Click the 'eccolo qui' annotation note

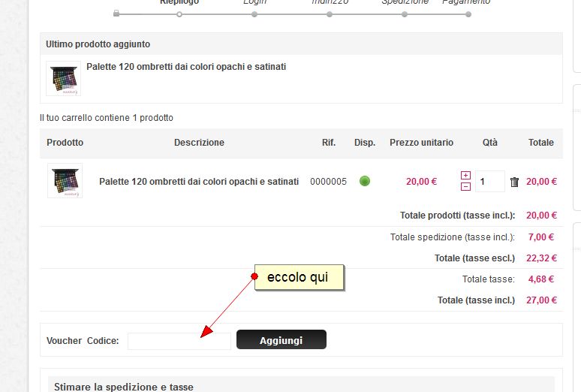point(300,277)
